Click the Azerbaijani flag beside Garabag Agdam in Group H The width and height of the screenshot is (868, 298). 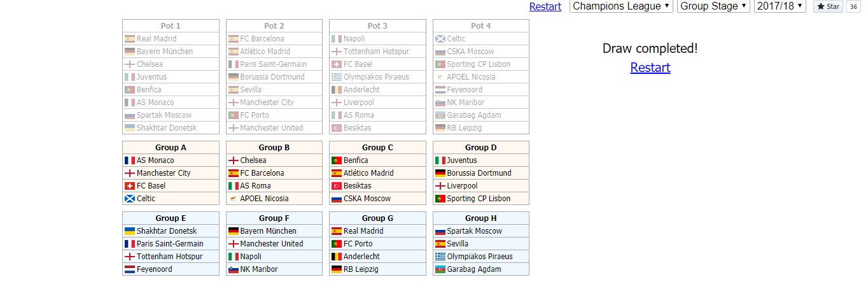pos(441,269)
